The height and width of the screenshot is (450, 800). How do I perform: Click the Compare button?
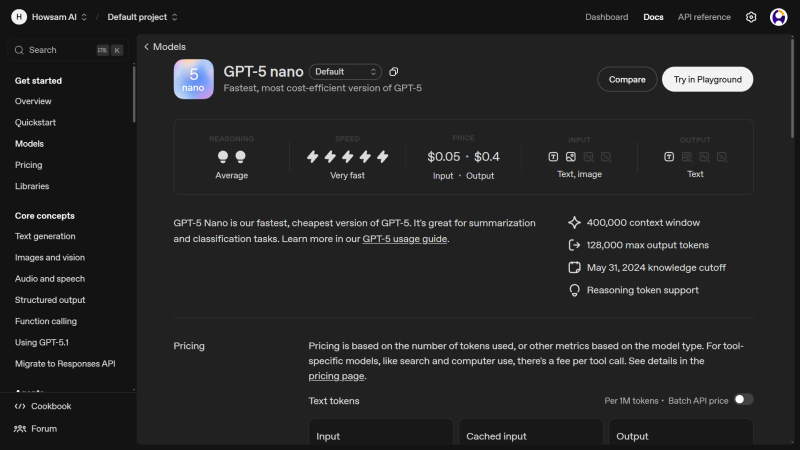(627, 80)
